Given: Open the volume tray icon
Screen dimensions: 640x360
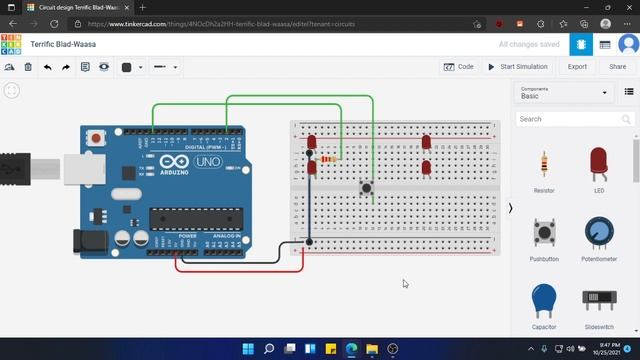Looking at the screenshot, I should click(x=570, y=349).
